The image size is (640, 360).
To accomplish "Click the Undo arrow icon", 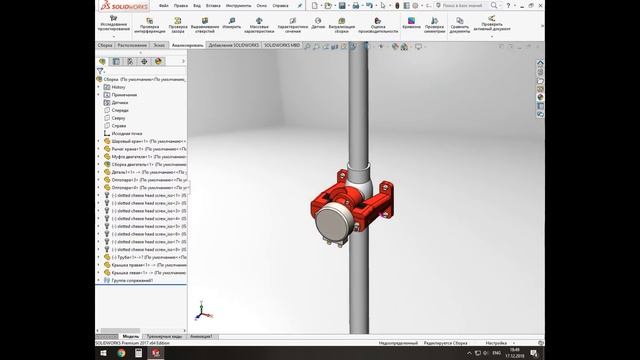I will [369, 6].
